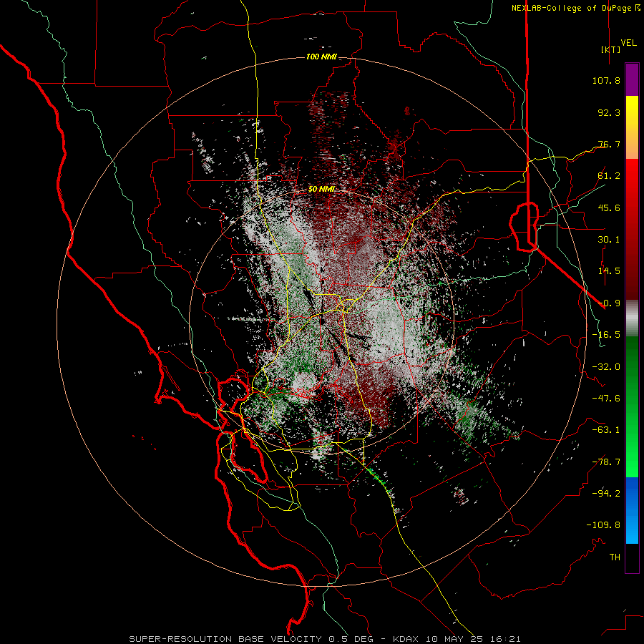The width and height of the screenshot is (644, 644).
Task: Click the [KT] units label
Action: point(610,49)
